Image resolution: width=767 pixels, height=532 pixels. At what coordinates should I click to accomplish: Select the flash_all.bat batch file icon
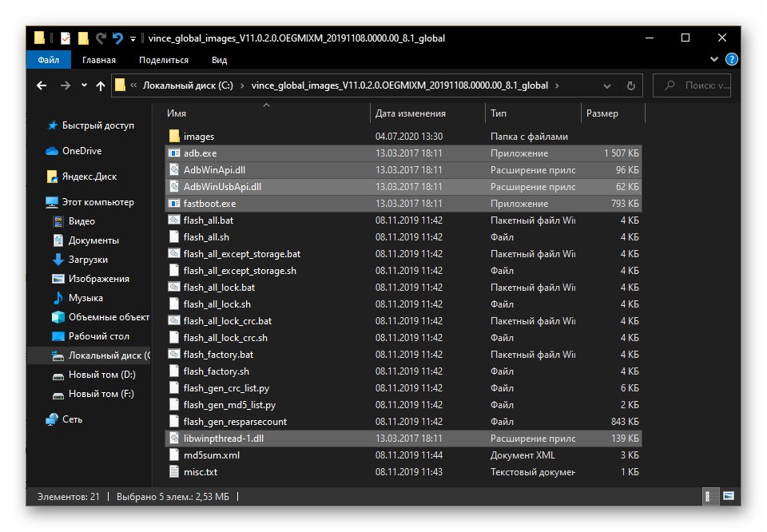(x=174, y=220)
